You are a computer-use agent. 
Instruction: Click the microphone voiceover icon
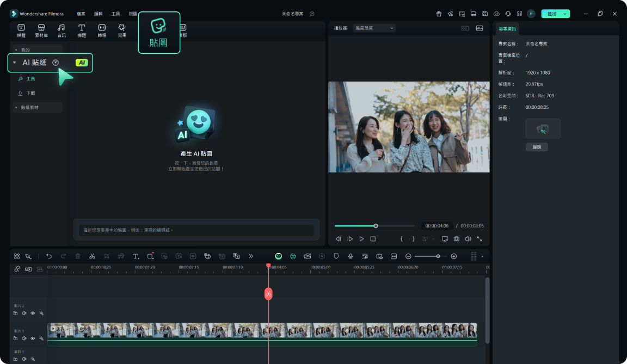(x=351, y=256)
